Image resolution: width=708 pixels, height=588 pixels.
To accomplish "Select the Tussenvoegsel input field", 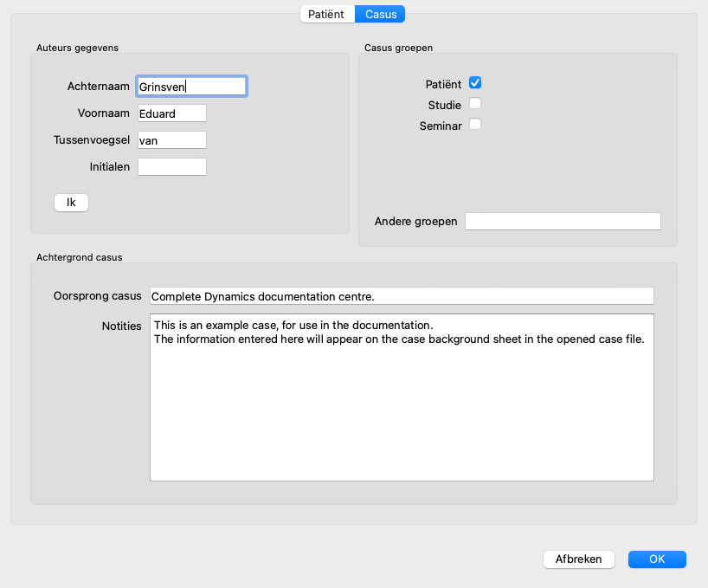I will pos(171,139).
